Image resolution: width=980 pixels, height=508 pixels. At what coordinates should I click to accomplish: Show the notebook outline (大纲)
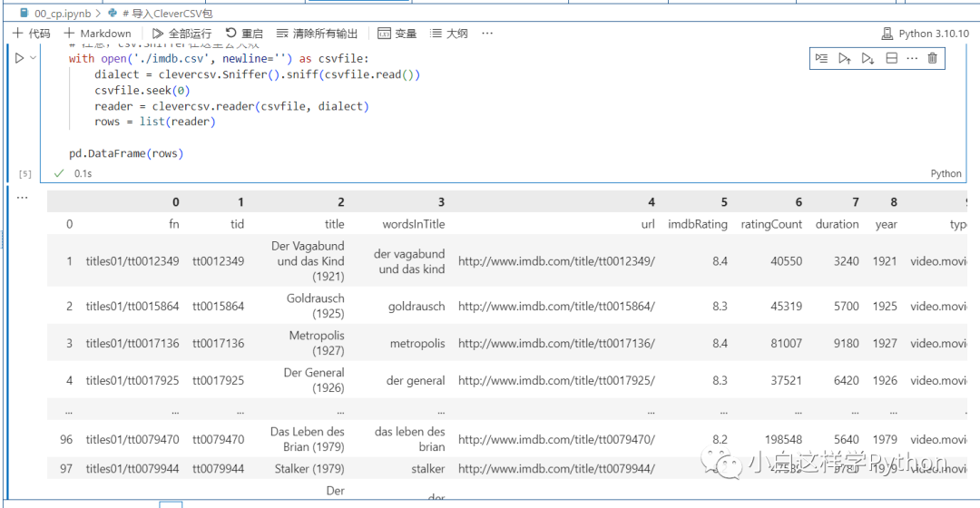[449, 34]
